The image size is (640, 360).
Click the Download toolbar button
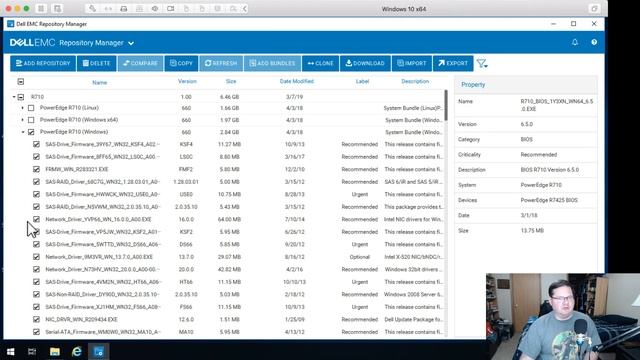pyautogui.click(x=365, y=63)
